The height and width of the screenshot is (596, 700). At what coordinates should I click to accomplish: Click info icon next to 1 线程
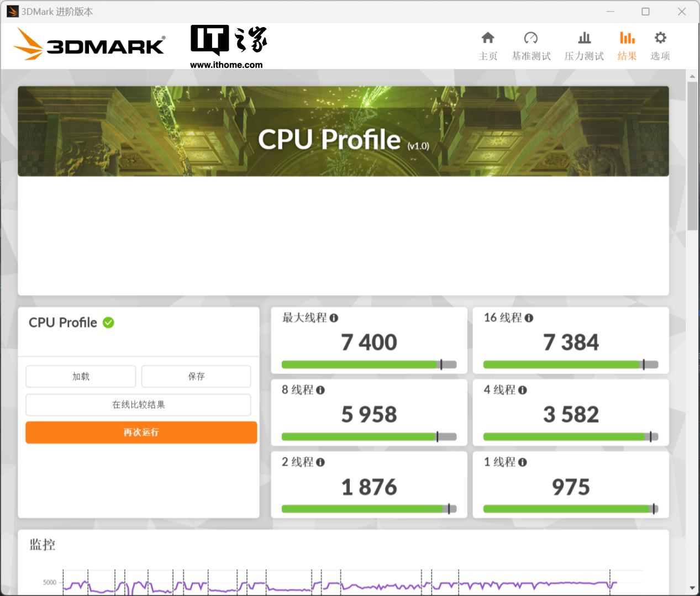(523, 462)
